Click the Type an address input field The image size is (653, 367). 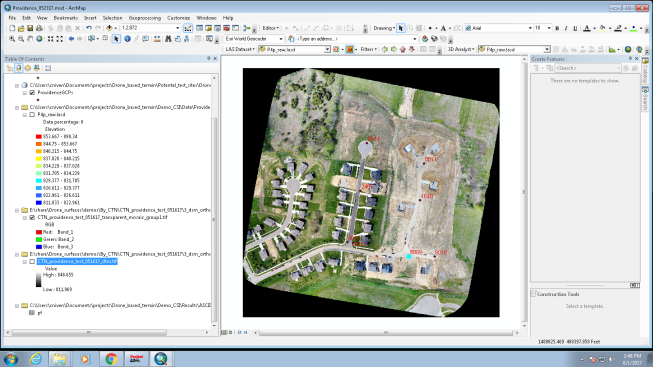pyautogui.click(x=356, y=39)
